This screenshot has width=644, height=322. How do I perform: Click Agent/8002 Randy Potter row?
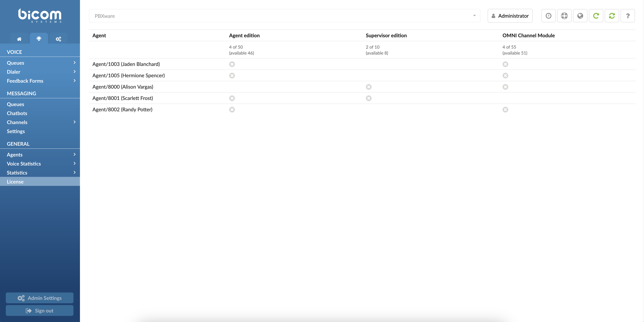tap(122, 109)
